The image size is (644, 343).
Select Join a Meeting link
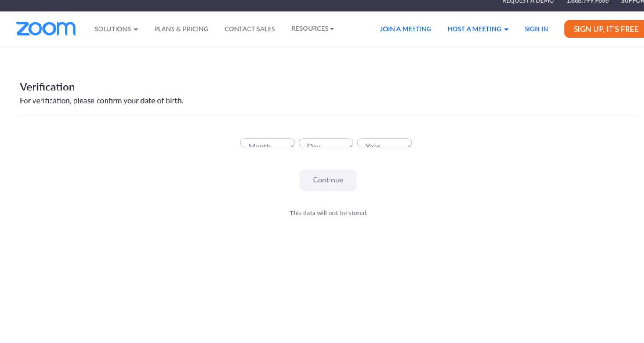[405, 29]
